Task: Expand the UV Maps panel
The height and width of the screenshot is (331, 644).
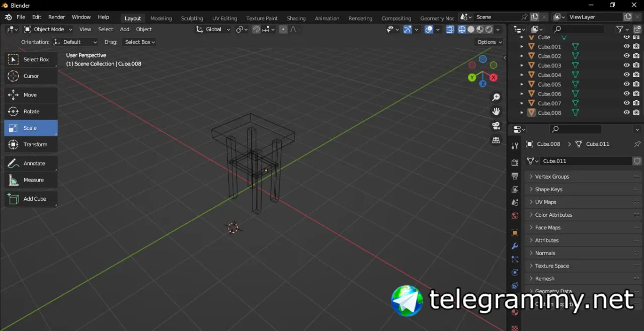Action: tap(584, 202)
